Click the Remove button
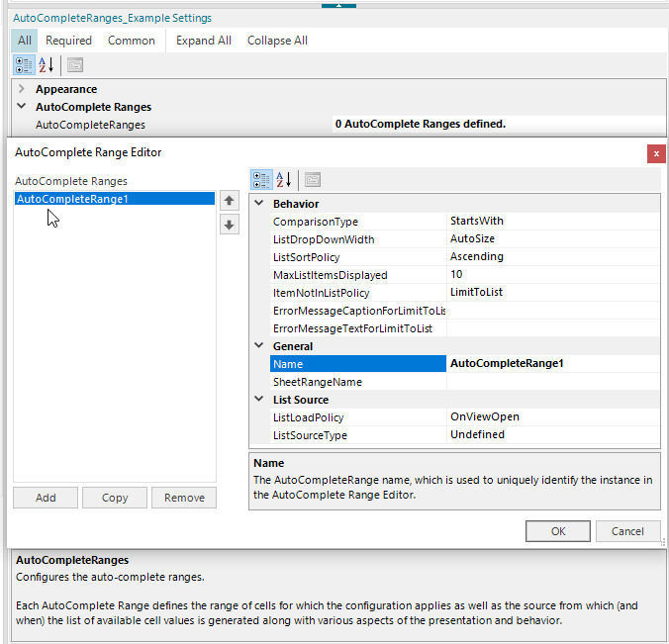The width and height of the screenshot is (669, 644). [184, 498]
